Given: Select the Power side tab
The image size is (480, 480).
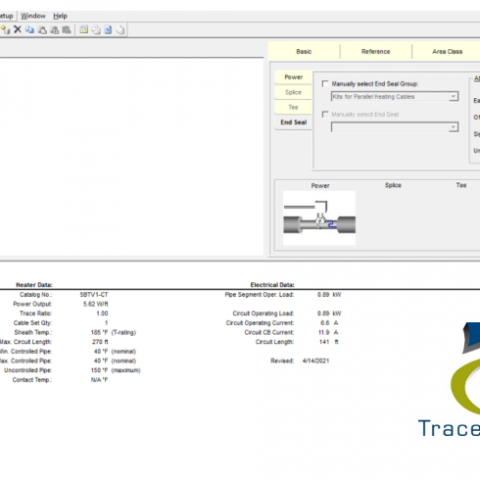Looking at the screenshot, I should [293, 77].
